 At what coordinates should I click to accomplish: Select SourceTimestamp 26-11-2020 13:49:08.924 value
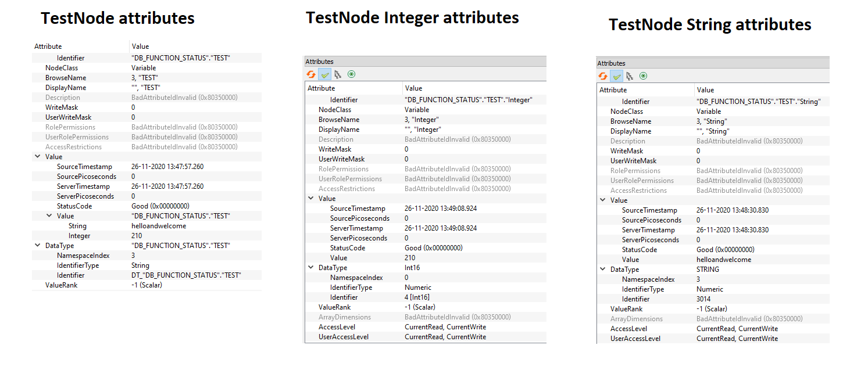[441, 209]
